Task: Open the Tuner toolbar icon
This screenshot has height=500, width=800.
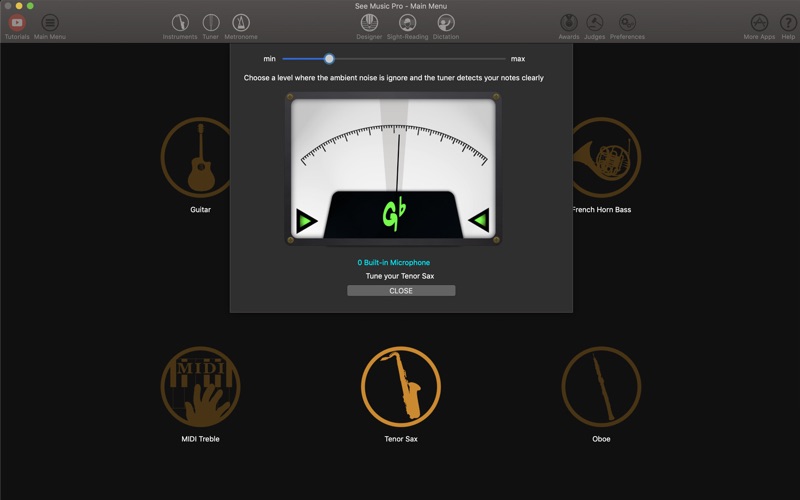Action: 211,23
